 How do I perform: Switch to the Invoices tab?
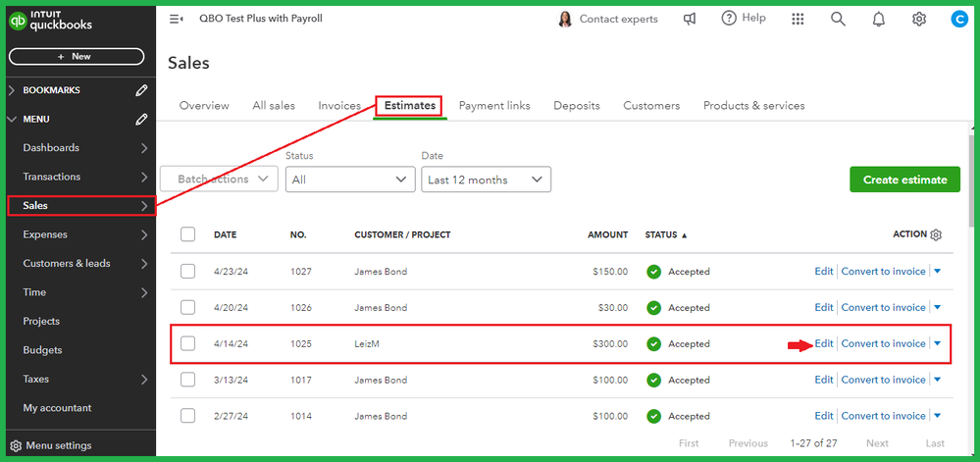click(x=339, y=106)
